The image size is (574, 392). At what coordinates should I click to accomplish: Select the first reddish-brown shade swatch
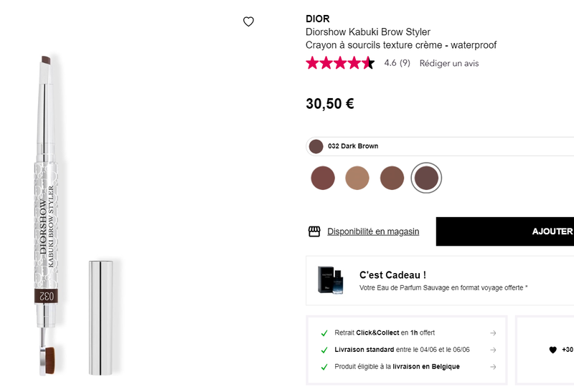click(323, 178)
